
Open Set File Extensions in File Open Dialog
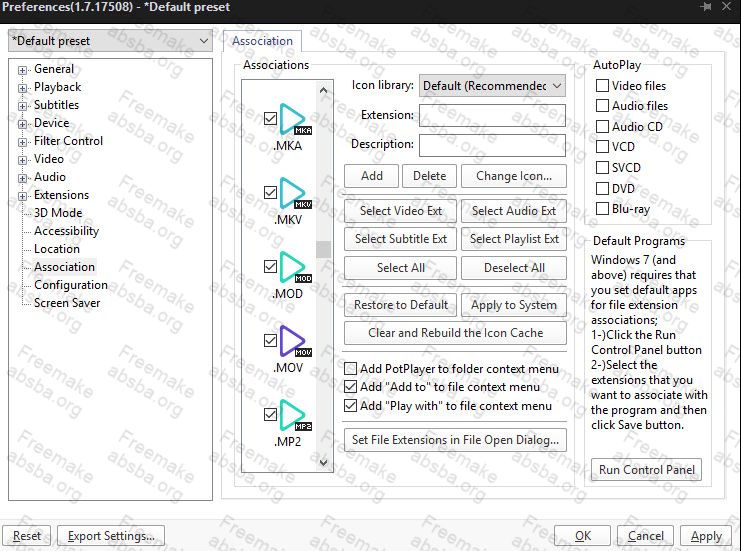tap(455, 440)
